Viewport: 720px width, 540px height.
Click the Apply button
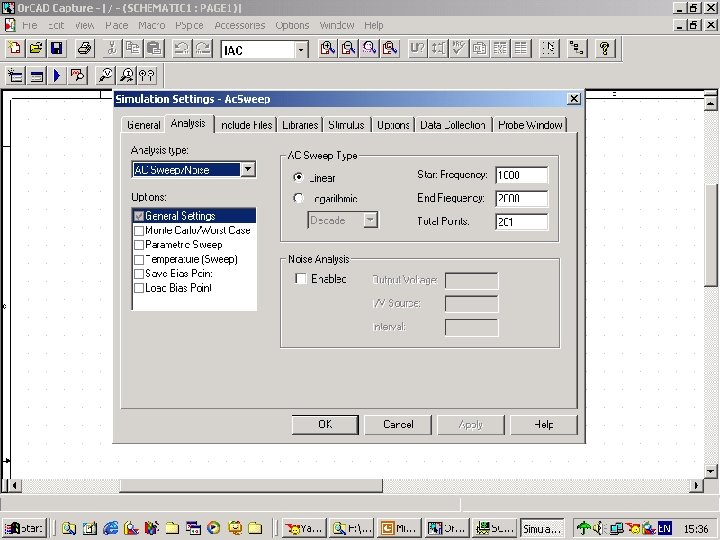point(471,425)
